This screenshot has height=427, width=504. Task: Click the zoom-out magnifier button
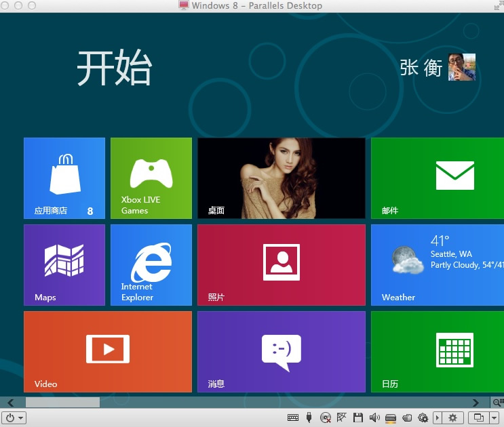[497, 403]
